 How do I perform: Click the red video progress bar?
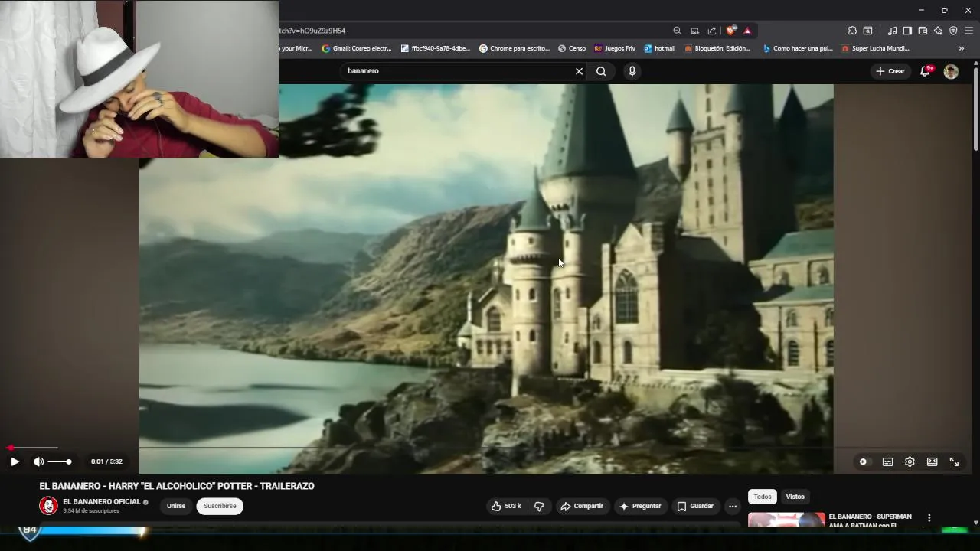tap(33, 448)
